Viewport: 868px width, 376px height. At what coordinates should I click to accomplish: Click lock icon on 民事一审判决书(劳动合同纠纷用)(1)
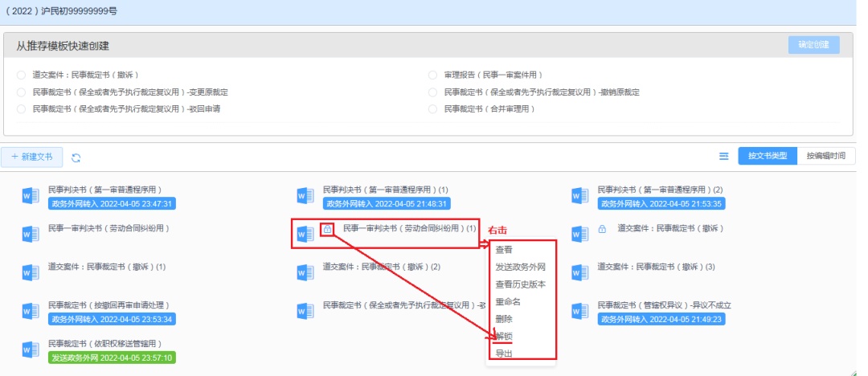327,230
